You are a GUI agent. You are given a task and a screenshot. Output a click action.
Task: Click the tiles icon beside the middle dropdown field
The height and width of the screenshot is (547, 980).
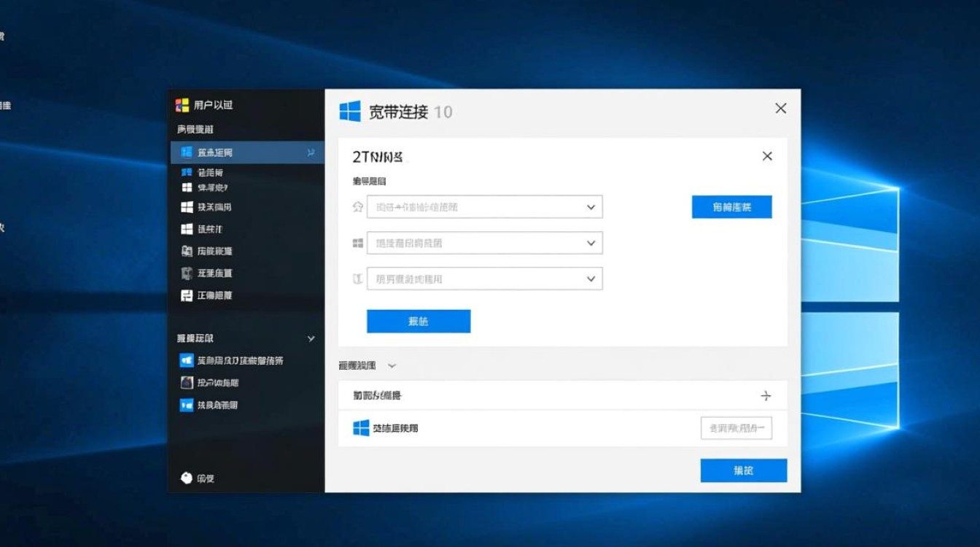(357, 242)
